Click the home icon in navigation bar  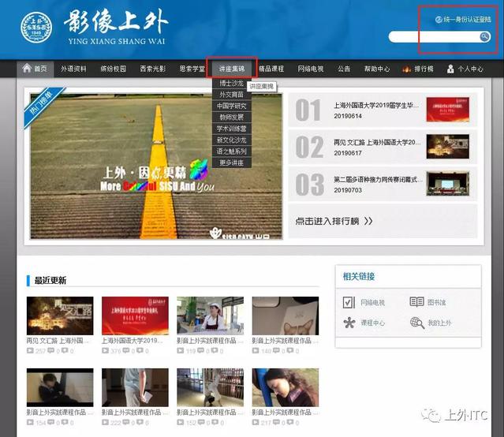coord(27,68)
